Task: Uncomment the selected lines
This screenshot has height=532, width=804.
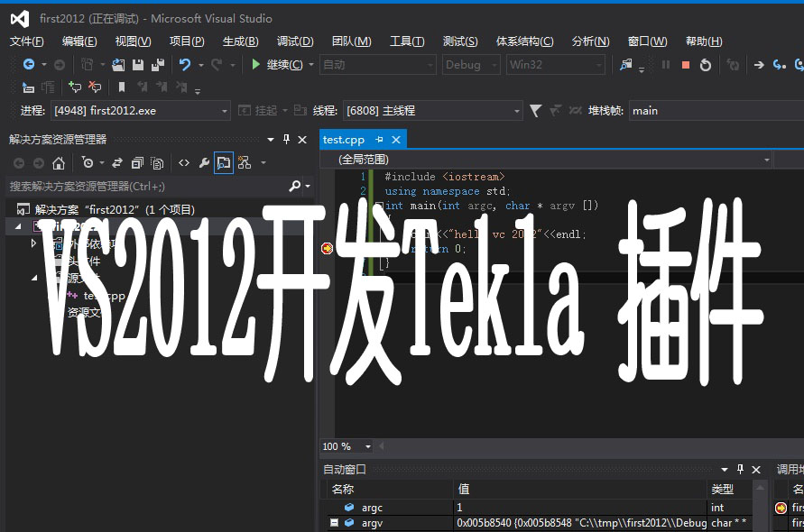Action: tap(95, 87)
